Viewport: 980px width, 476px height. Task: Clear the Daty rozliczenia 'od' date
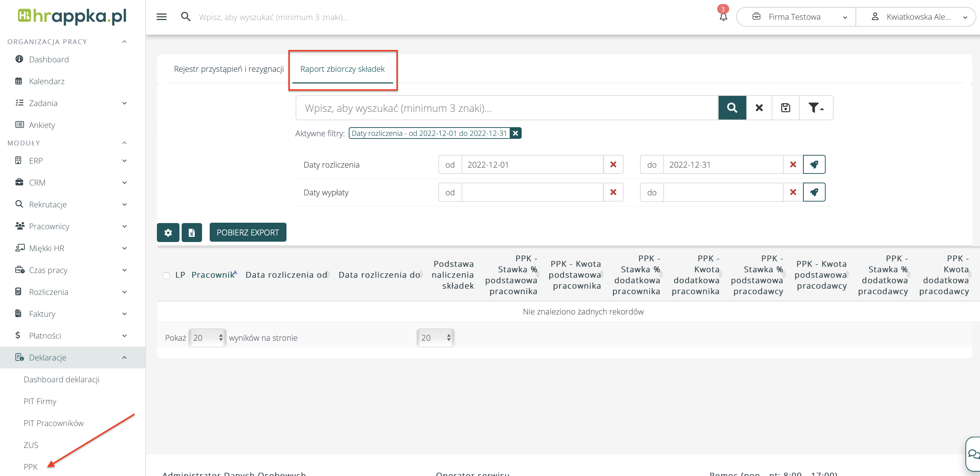click(613, 164)
